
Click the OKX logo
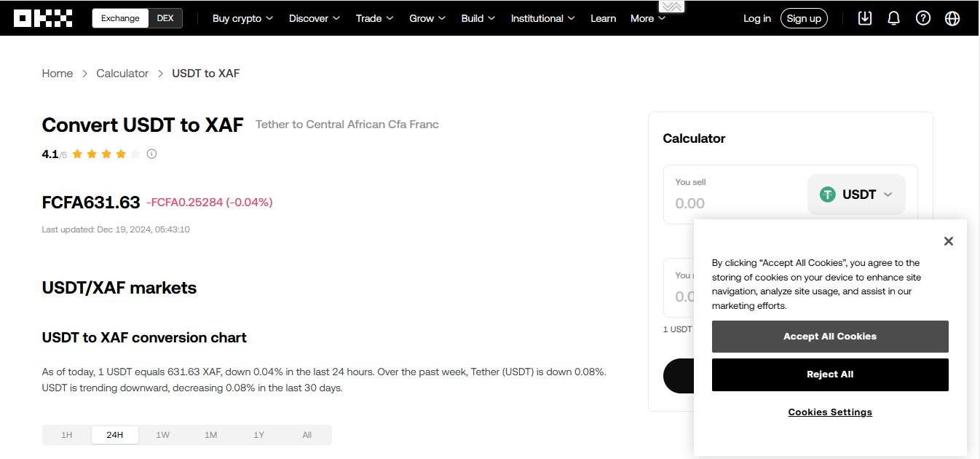(43, 18)
